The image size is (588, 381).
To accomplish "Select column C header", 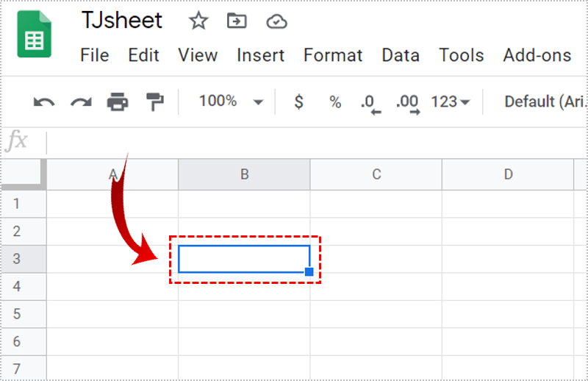I will [376, 174].
